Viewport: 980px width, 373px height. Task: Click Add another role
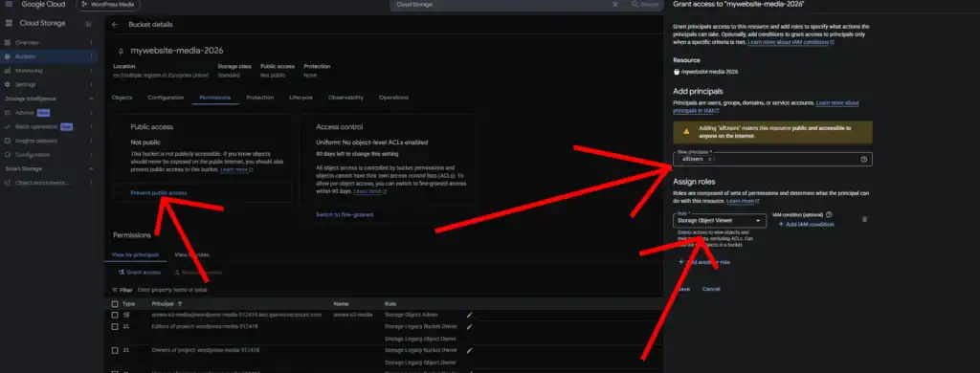[703, 262]
